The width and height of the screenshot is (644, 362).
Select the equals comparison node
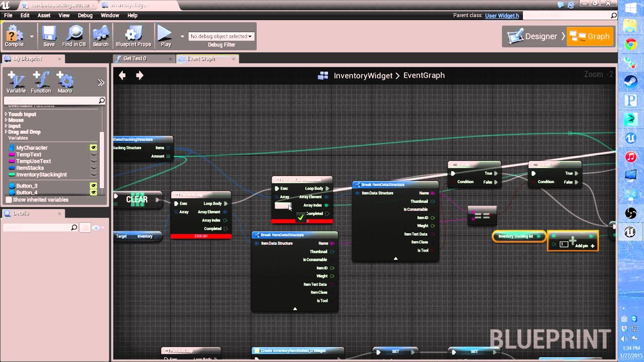click(482, 216)
